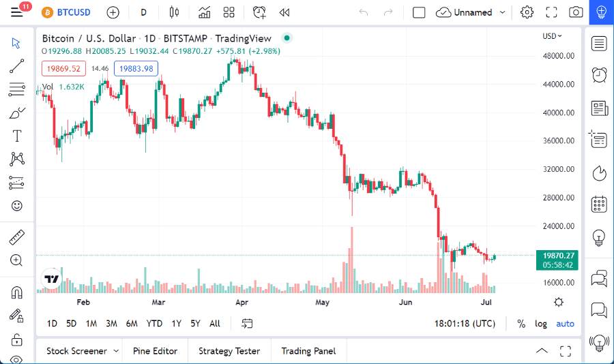Click the BTCUSD symbol search button
This screenshot has width=614, height=364.
pyautogui.click(x=67, y=12)
